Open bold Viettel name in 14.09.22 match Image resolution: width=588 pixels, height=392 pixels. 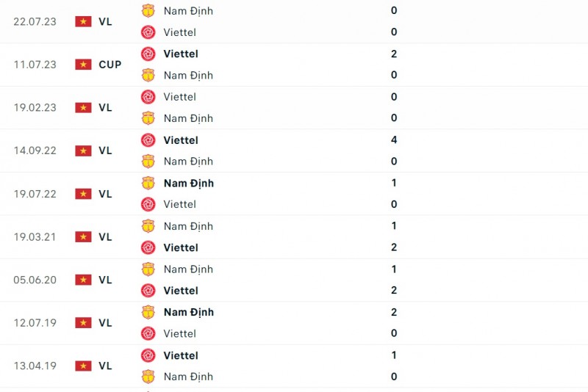[x=181, y=140]
